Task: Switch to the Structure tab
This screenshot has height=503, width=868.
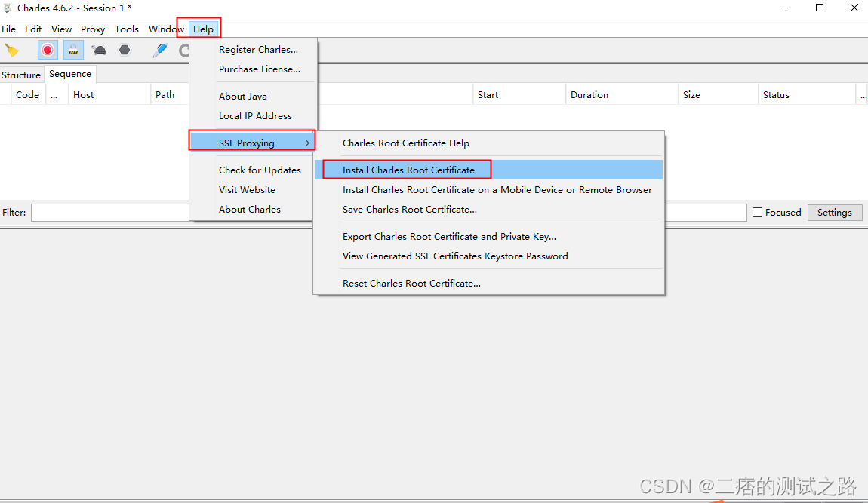Action: click(21, 75)
